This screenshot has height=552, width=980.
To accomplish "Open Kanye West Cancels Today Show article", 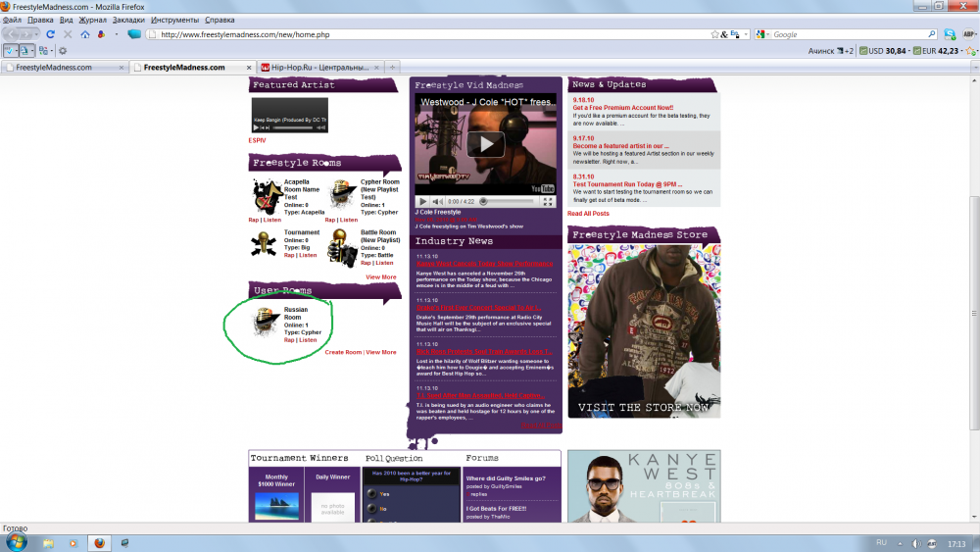I will click(x=484, y=263).
